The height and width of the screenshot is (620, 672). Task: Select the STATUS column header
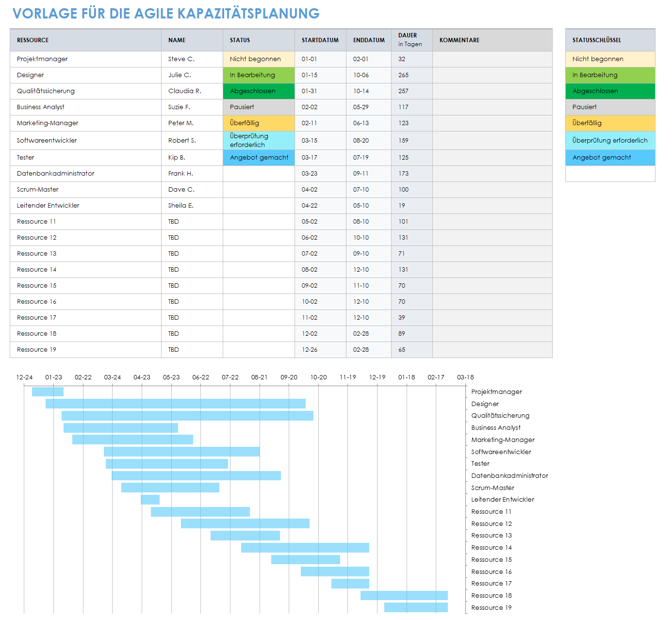coord(259,40)
